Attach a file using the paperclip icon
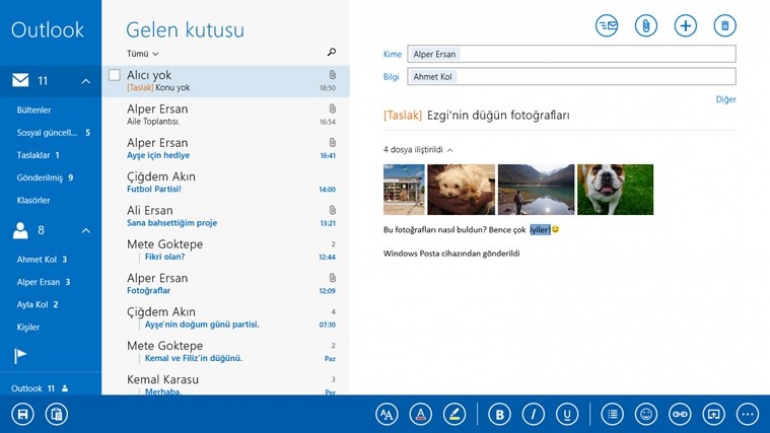The width and height of the screenshot is (770, 433). (646, 26)
